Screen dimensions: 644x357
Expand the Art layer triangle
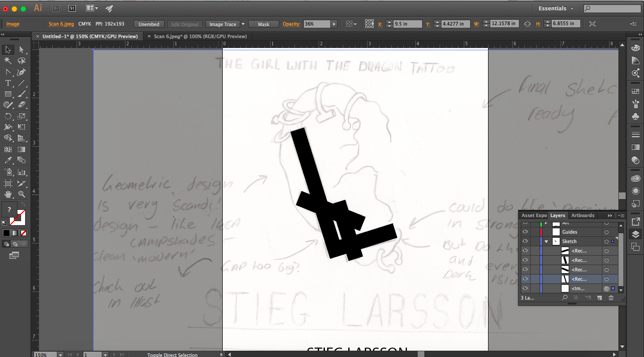click(546, 223)
